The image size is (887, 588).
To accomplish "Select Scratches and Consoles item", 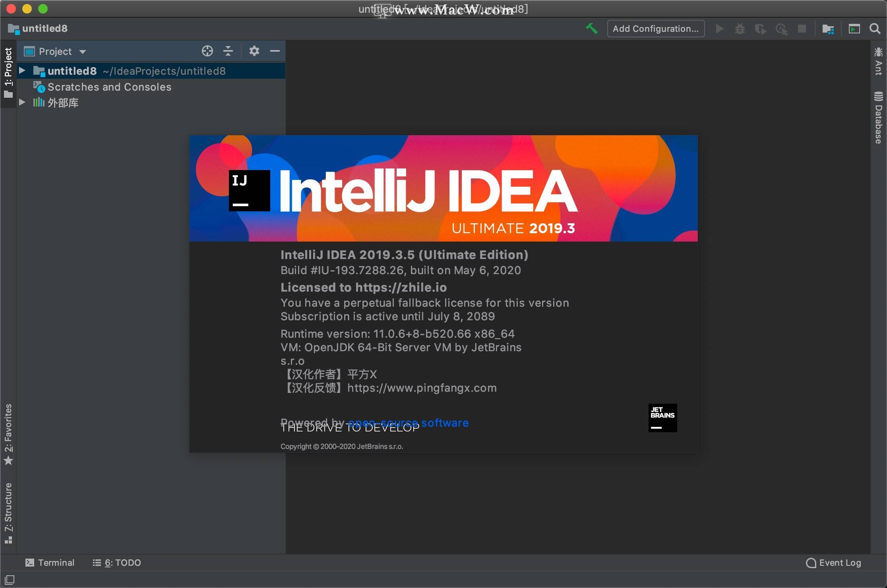I will [109, 87].
